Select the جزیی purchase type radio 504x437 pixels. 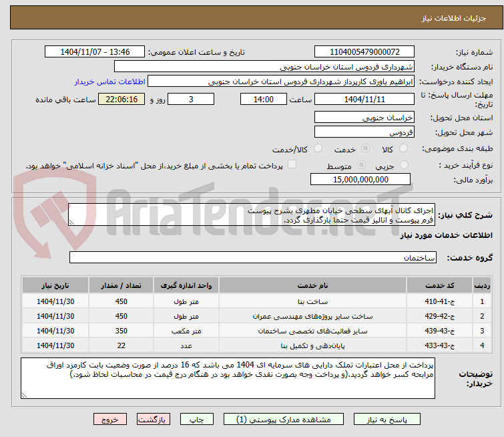click(x=404, y=165)
